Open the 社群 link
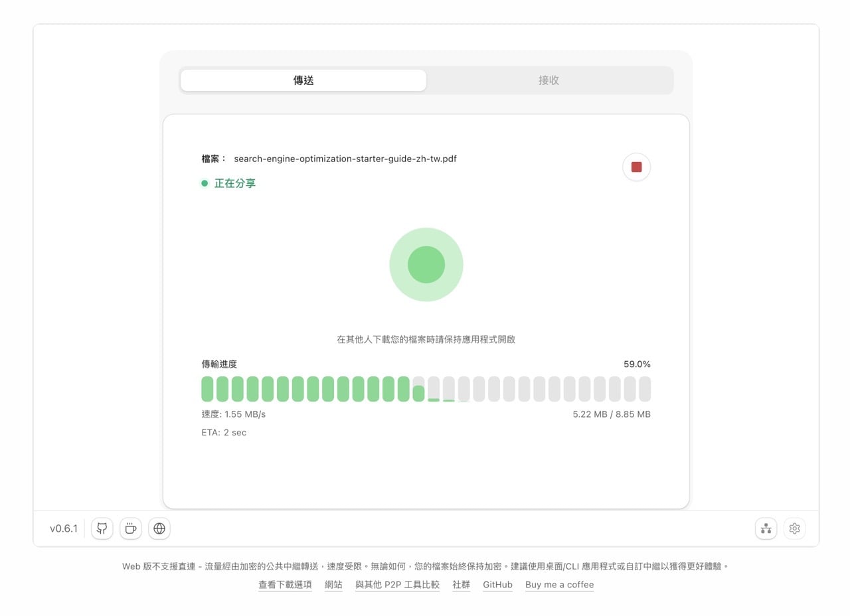This screenshot has width=850, height=616. (461, 585)
